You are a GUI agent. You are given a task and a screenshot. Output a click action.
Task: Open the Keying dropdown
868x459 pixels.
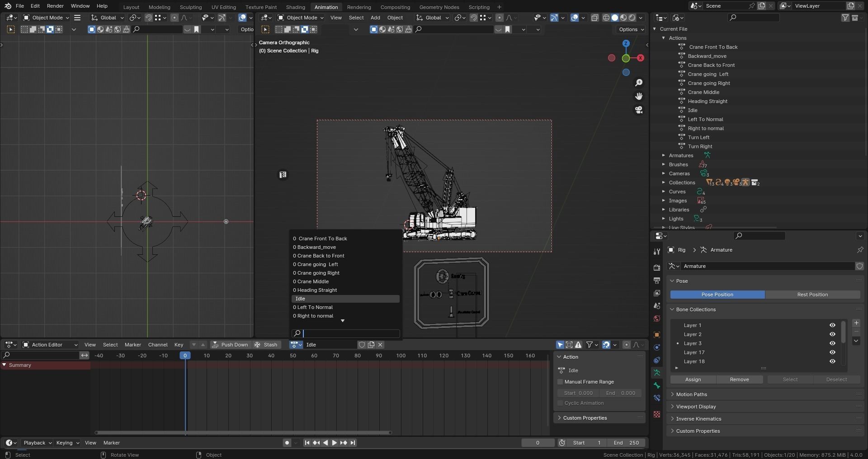click(67, 443)
